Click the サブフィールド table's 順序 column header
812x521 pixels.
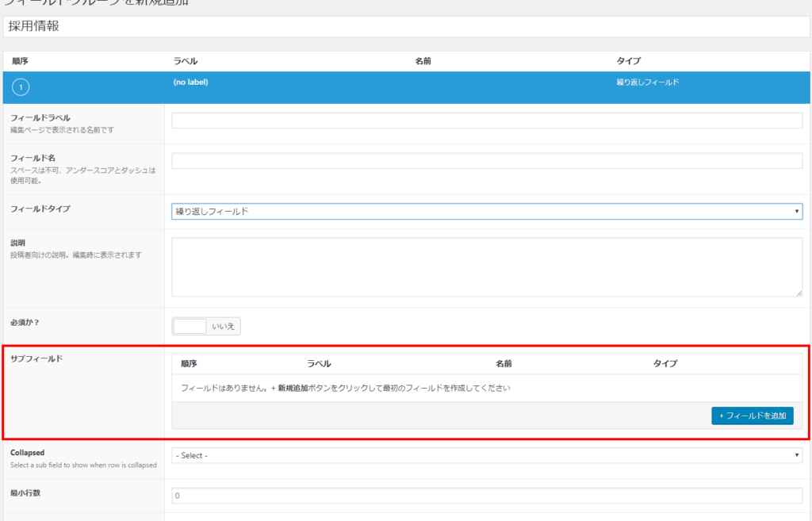[189, 363]
